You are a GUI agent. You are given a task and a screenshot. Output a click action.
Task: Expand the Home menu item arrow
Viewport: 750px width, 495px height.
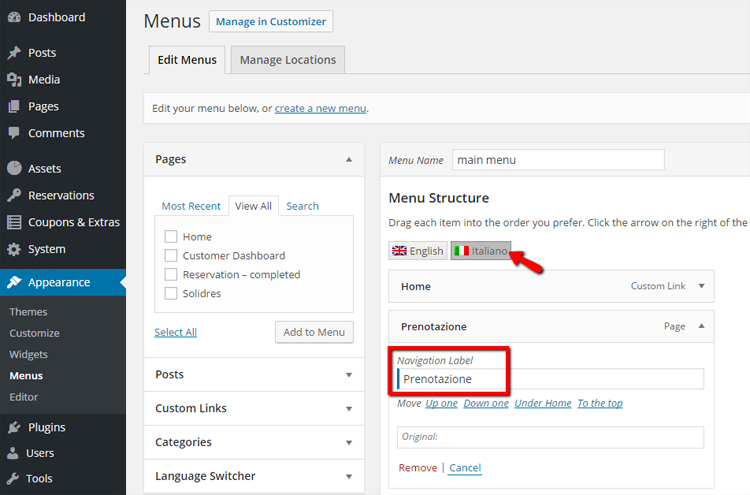[701, 286]
